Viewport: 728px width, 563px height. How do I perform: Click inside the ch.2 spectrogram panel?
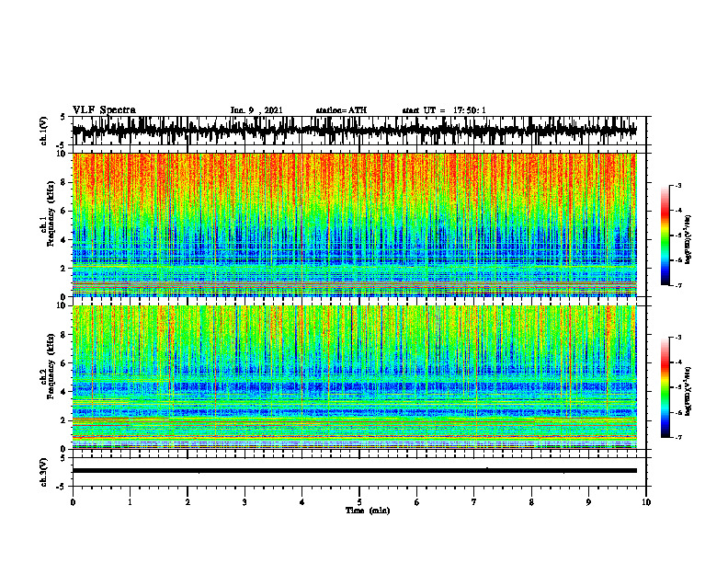click(354, 377)
